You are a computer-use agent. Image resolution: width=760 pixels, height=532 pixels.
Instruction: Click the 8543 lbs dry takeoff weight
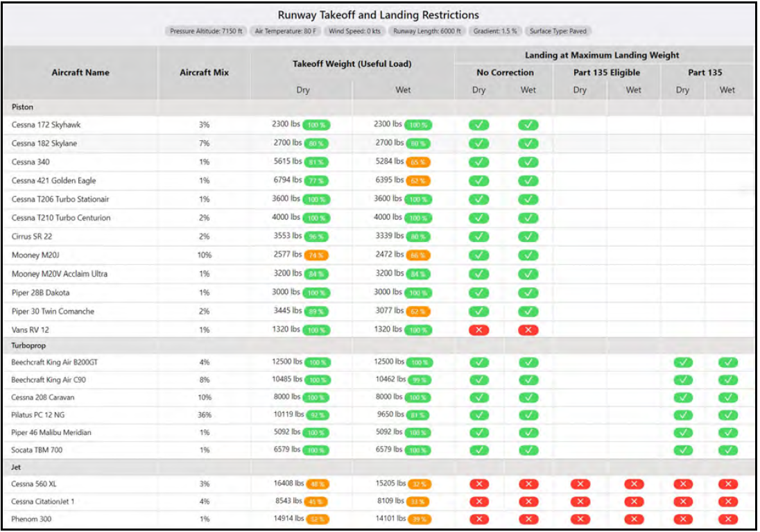(x=289, y=501)
